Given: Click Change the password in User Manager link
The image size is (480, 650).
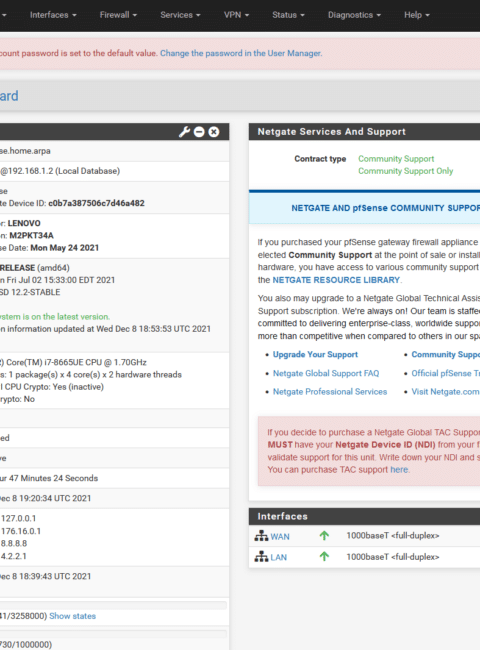Looking at the screenshot, I should tap(241, 53).
